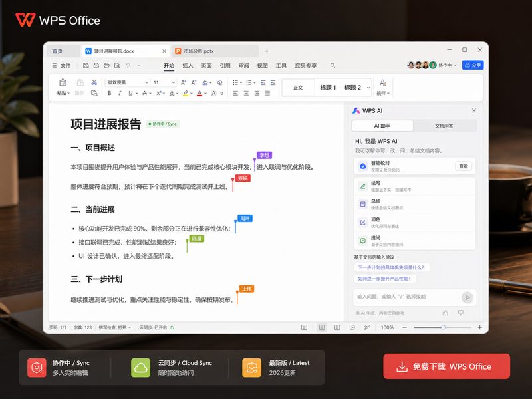Align text right
Viewport: 532px width, 399px height.
click(x=257, y=93)
